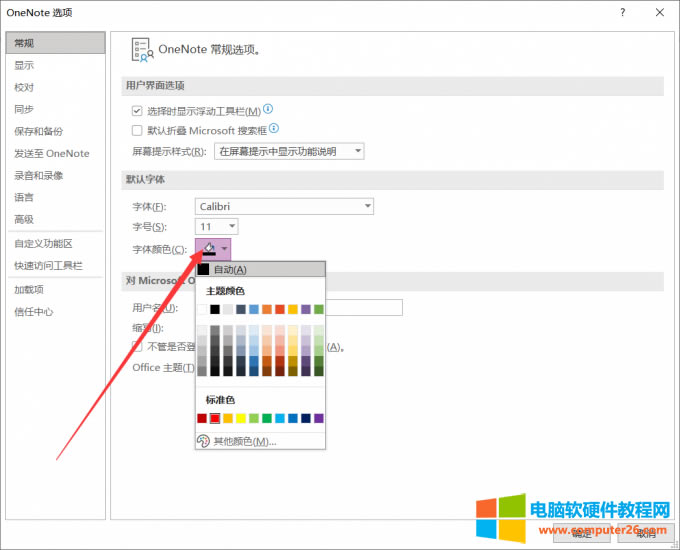
Task: Open 屏幕提示样式 dropdown
Action: point(289,151)
